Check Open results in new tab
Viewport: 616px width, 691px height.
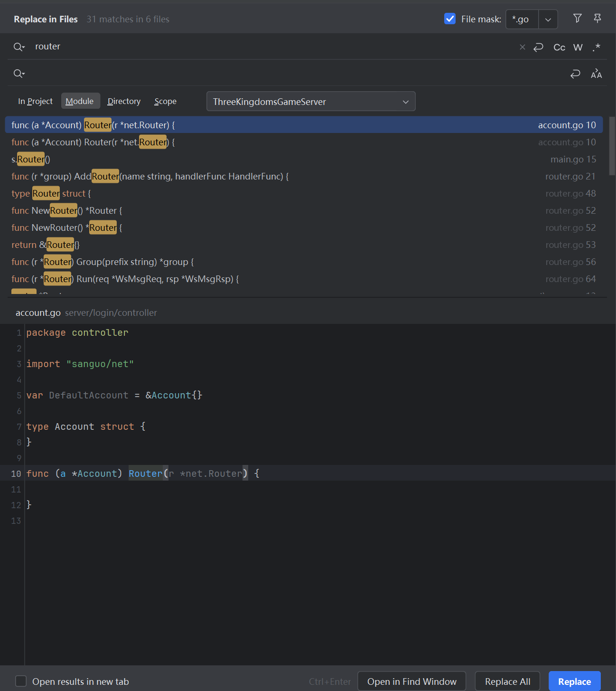(21, 681)
